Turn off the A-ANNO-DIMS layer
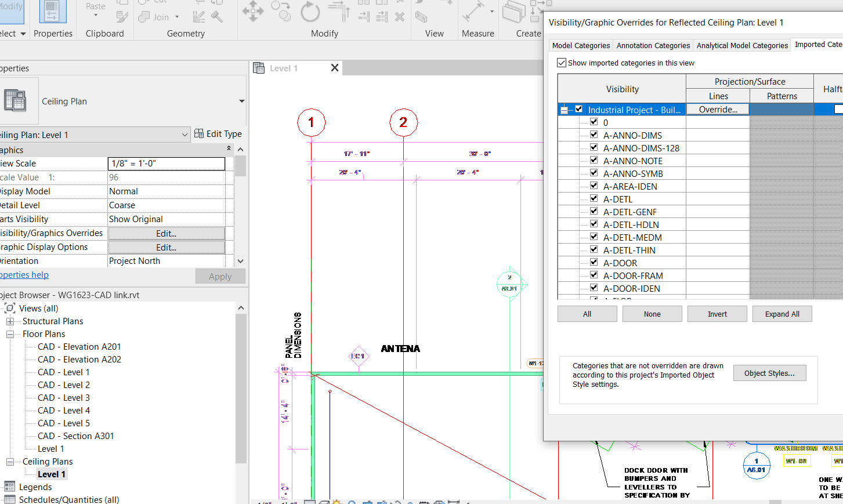 point(594,134)
